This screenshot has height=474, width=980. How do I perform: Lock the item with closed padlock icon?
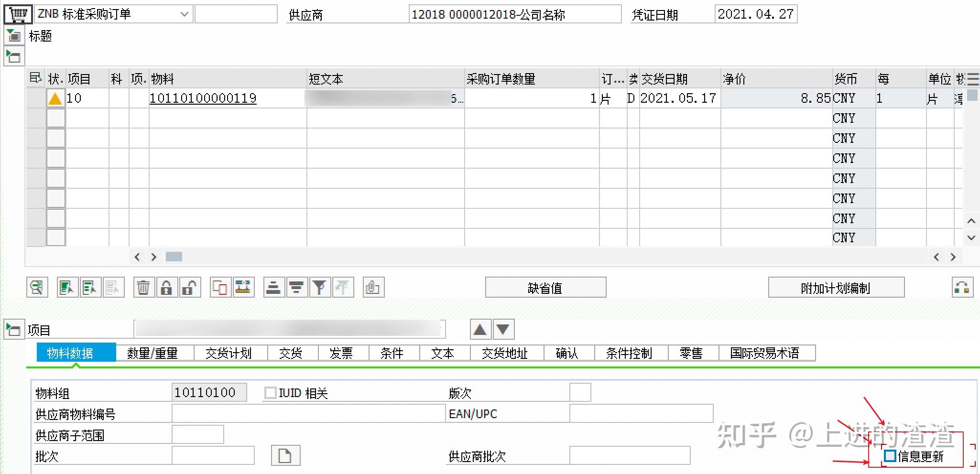click(166, 287)
